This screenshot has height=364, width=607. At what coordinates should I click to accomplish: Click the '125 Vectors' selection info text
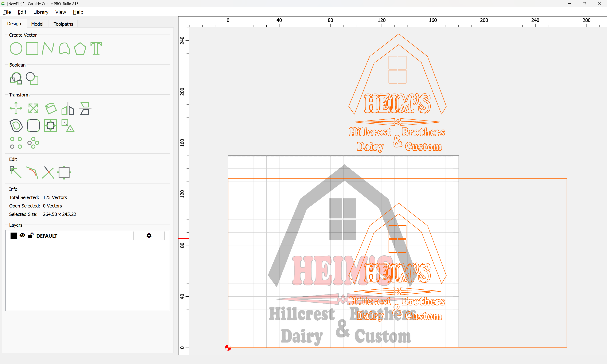coord(55,197)
